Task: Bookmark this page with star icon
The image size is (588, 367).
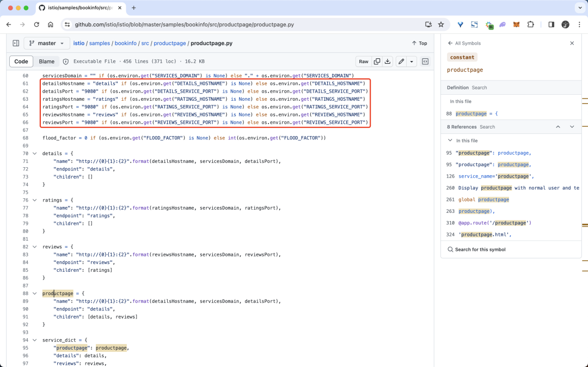Action: pyautogui.click(x=441, y=25)
